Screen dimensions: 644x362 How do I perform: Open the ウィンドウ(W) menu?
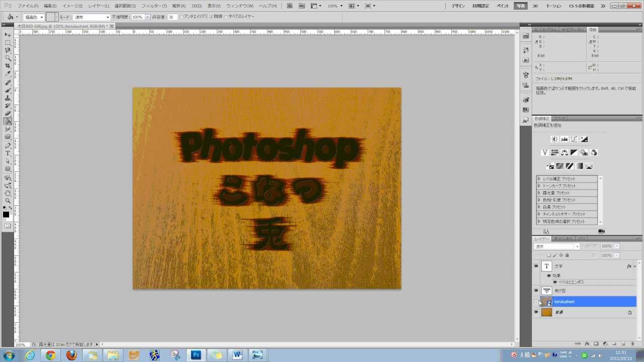pyautogui.click(x=240, y=6)
